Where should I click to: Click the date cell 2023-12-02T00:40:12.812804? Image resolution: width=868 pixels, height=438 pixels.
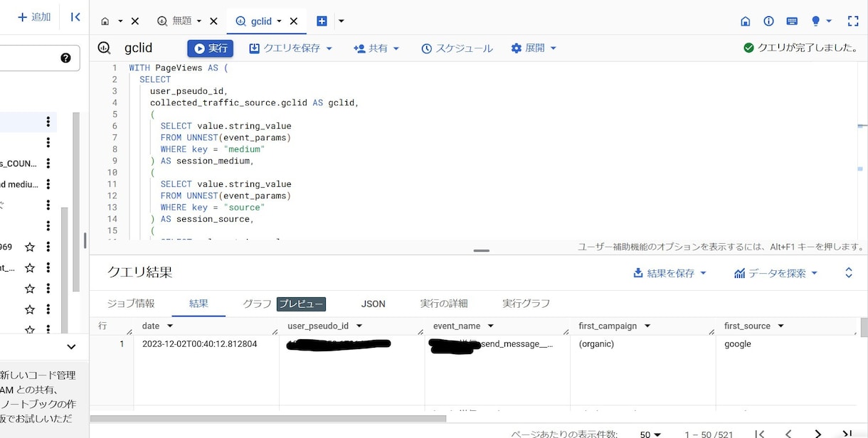pyautogui.click(x=199, y=344)
